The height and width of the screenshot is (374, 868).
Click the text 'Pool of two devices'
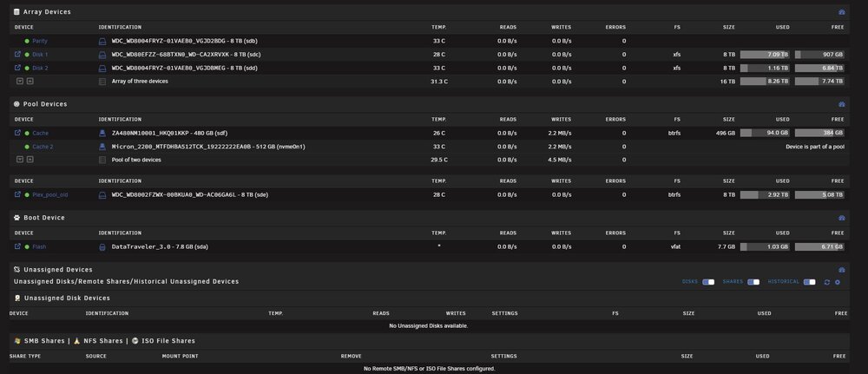click(x=136, y=160)
